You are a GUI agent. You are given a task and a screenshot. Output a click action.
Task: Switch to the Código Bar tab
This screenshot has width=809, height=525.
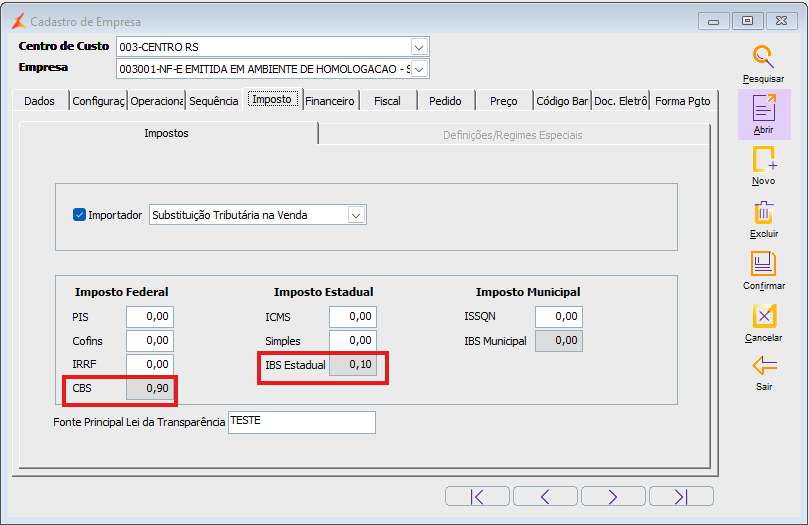(x=562, y=101)
